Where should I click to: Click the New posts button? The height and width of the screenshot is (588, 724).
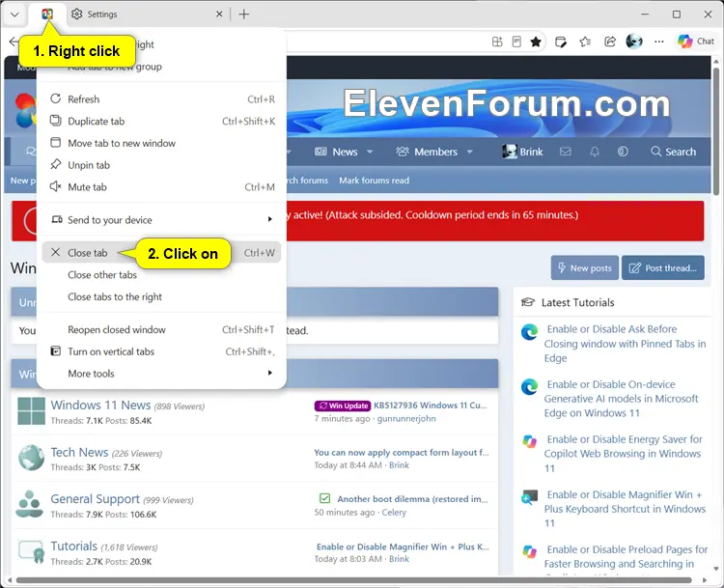click(x=585, y=267)
